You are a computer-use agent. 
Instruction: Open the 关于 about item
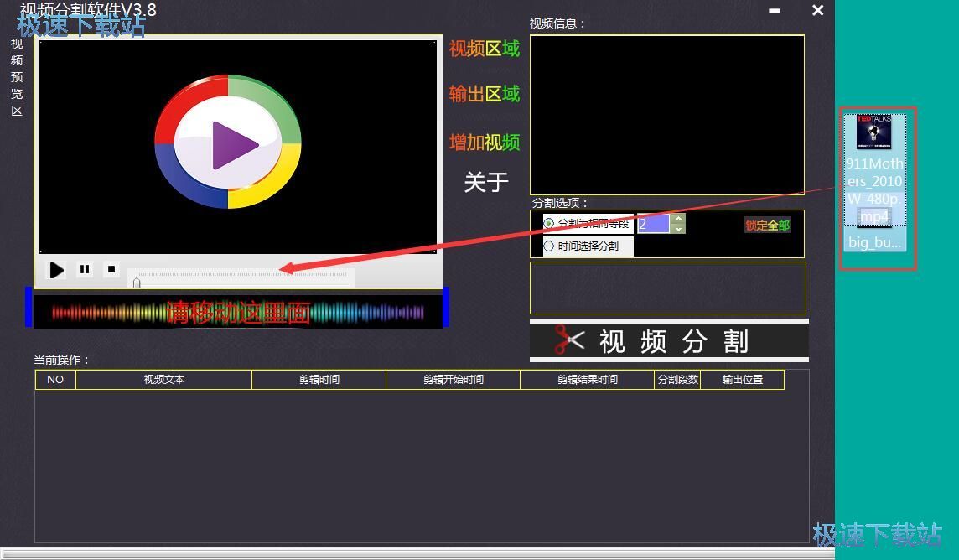(x=486, y=182)
